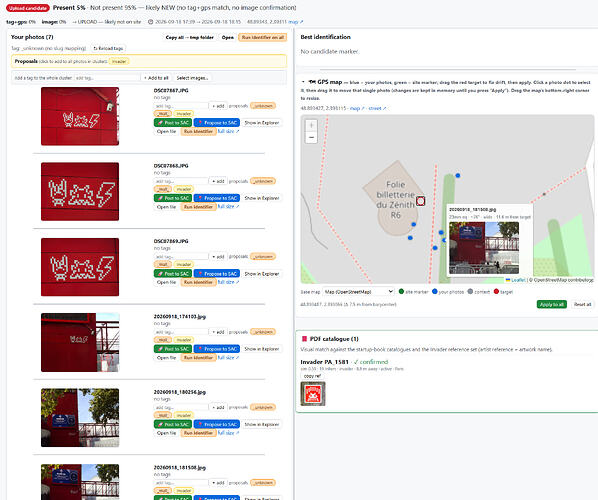
Task: Run identifier on DSC07867.JPG
Action: [198, 131]
